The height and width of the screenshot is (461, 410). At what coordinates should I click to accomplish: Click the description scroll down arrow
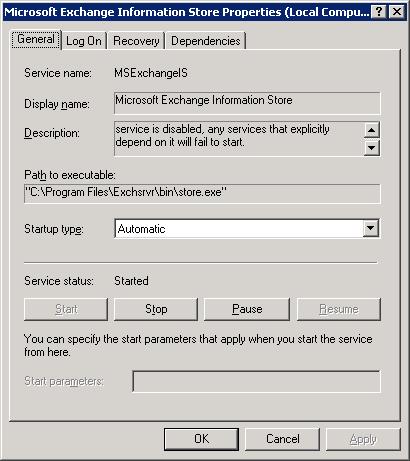click(371, 147)
